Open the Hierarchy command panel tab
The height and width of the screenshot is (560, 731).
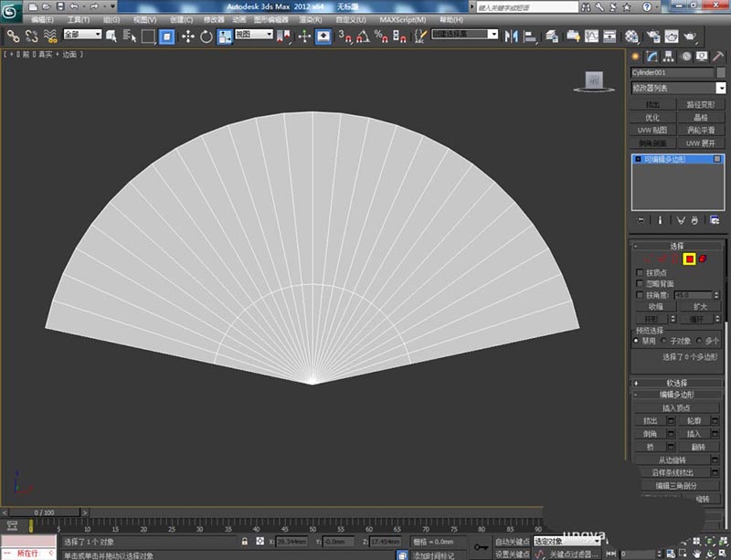669,57
